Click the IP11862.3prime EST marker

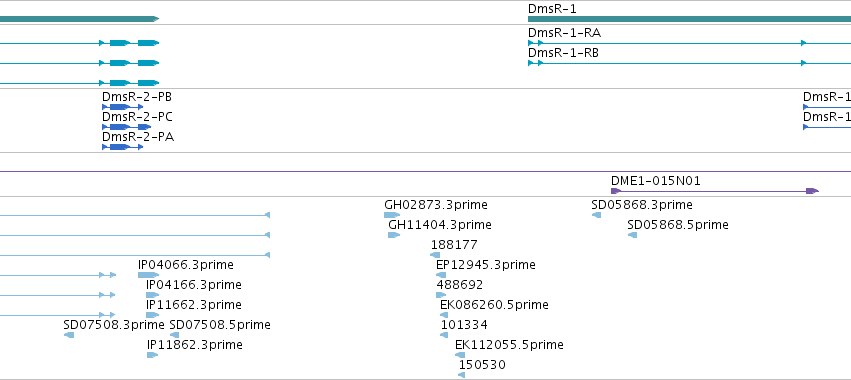click(x=153, y=355)
